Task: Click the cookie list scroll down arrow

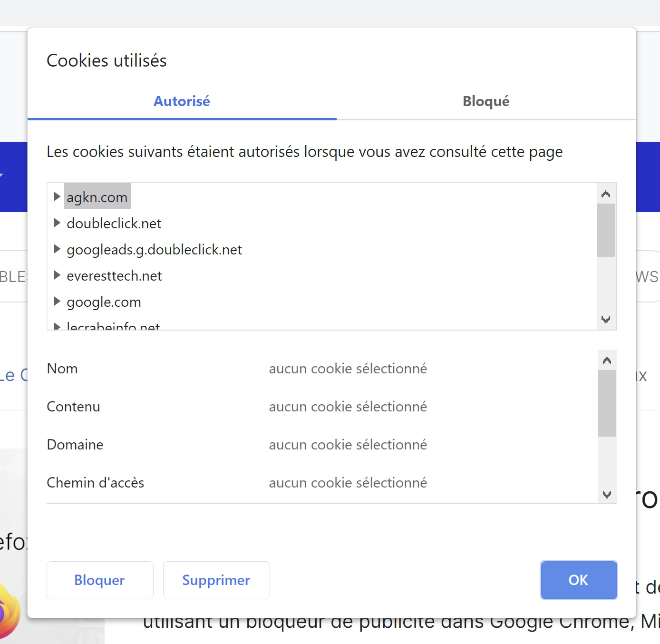Action: coord(606,320)
